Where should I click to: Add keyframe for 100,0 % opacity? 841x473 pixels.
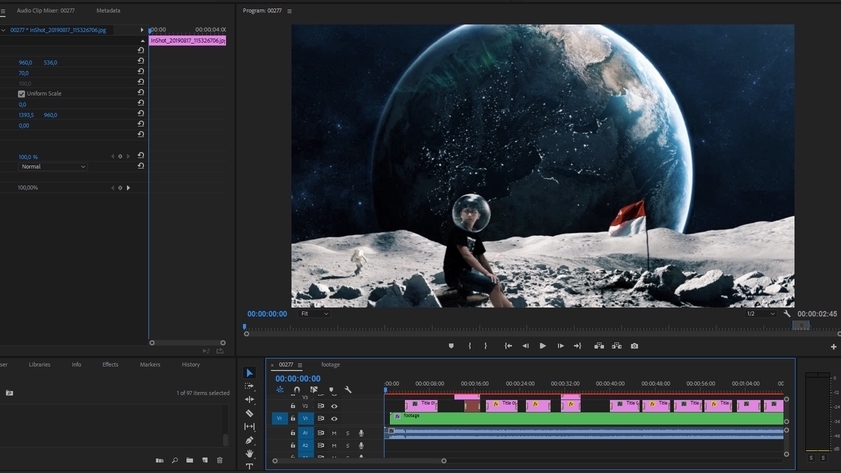coord(120,157)
